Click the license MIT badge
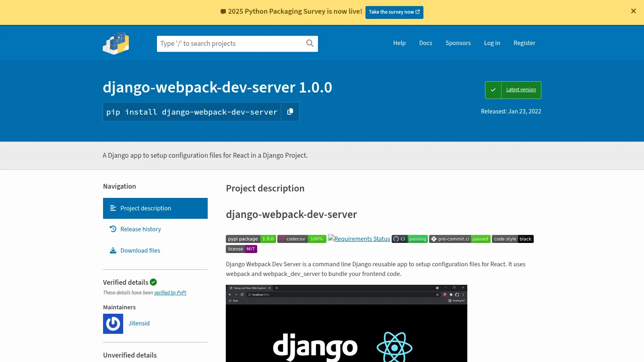The height and width of the screenshot is (362, 644). pyautogui.click(x=242, y=249)
